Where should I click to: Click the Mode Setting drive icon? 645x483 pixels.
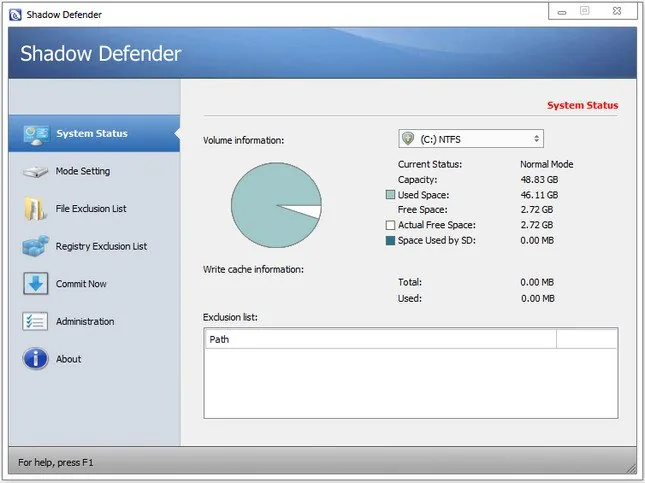(35, 172)
